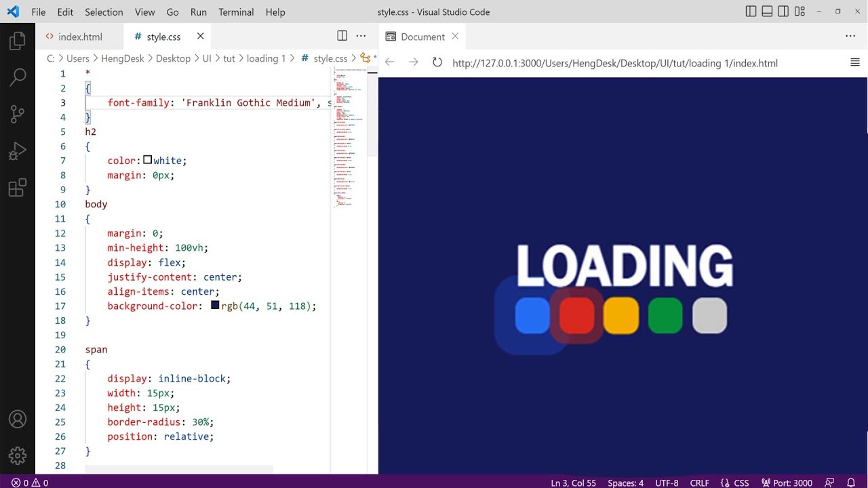Open the Help menu
The width and height of the screenshot is (868, 488).
point(275,12)
